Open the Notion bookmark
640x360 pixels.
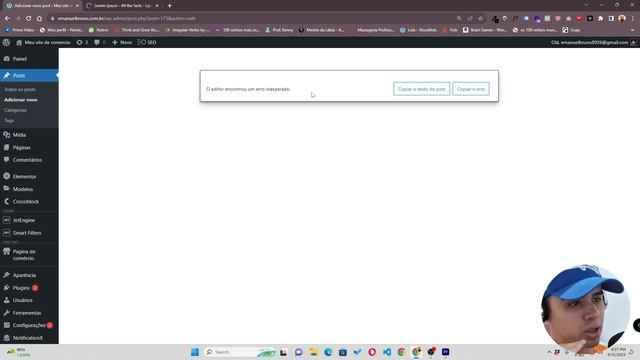point(98,30)
